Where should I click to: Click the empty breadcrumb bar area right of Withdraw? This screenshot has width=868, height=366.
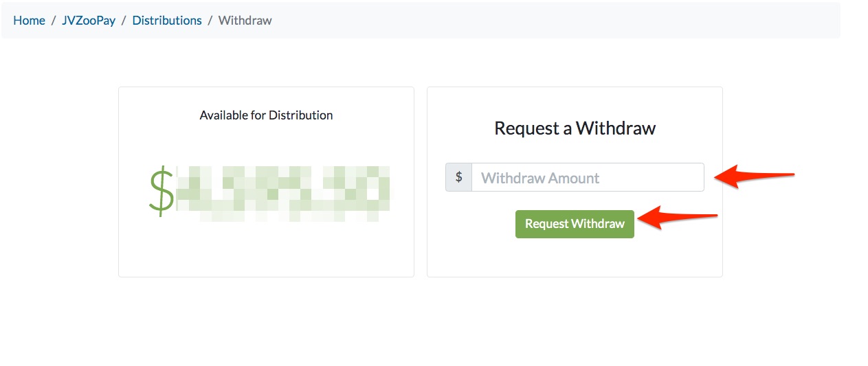555,21
